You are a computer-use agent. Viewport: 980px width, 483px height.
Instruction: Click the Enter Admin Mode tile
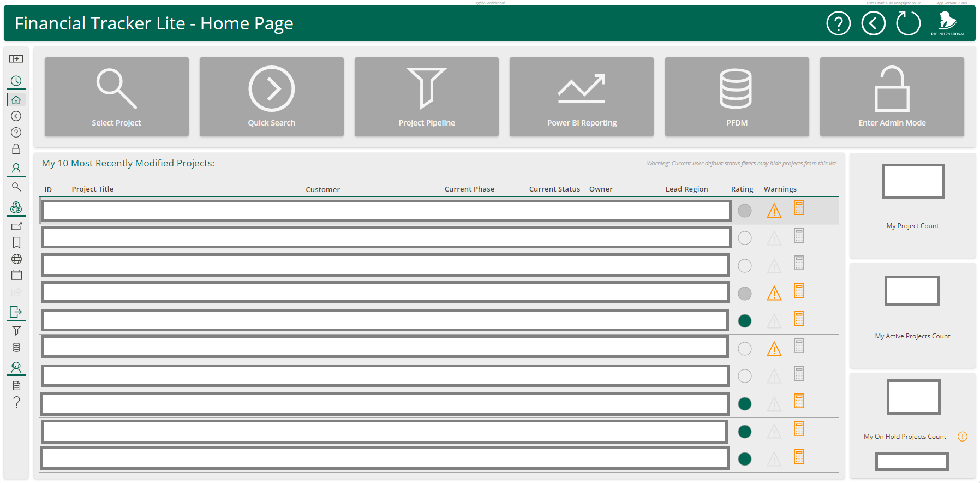892,97
